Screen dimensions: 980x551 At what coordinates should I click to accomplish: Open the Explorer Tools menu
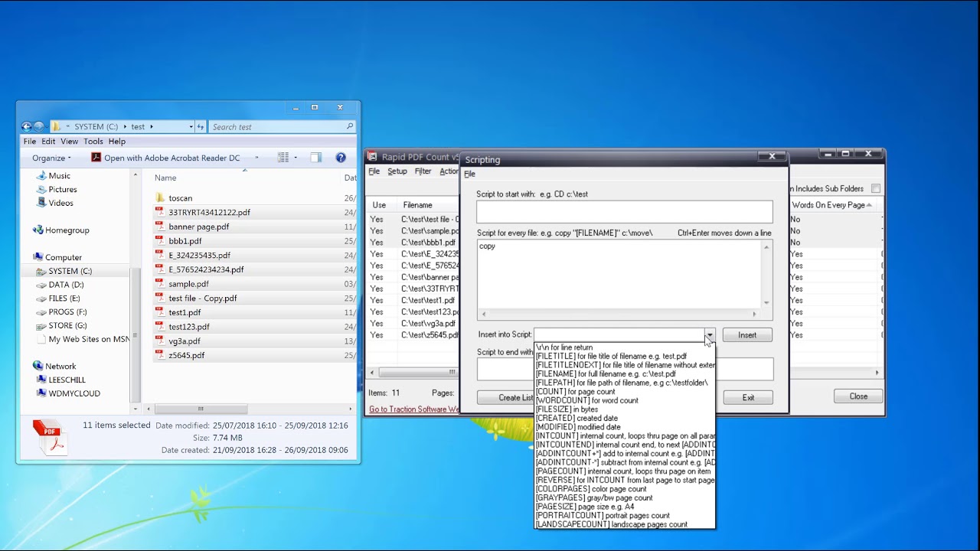coord(93,142)
